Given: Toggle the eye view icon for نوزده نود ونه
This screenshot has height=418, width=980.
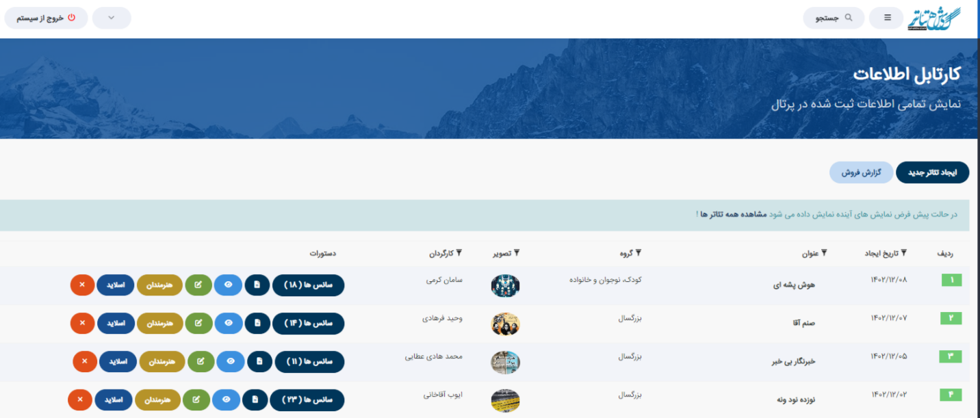Looking at the screenshot, I should tap(226, 400).
